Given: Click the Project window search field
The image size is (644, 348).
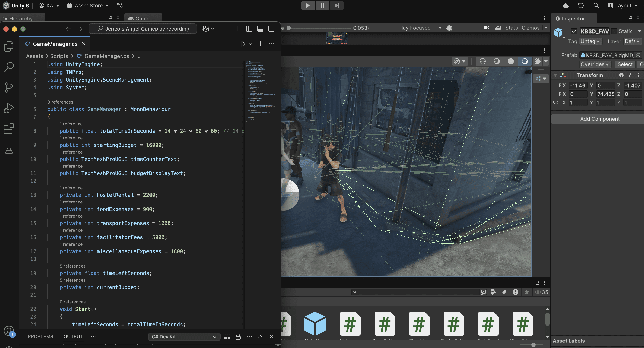Looking at the screenshot, I should pos(415,292).
